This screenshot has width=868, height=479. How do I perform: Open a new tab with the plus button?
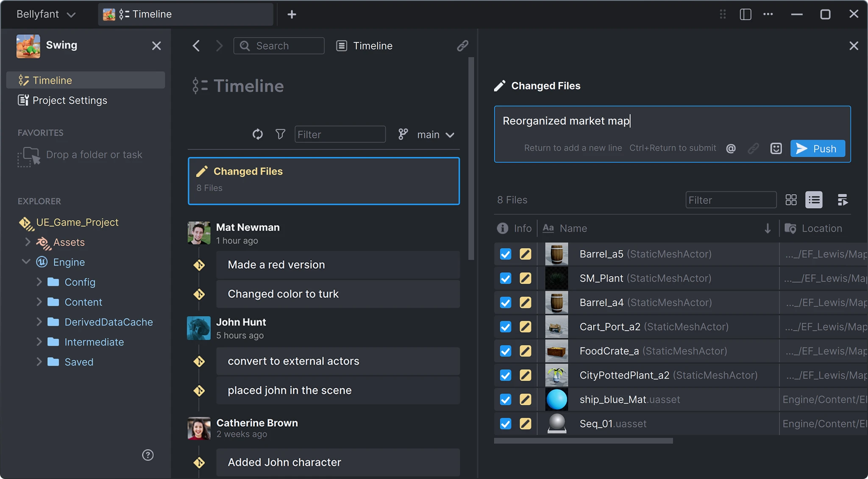(x=292, y=14)
